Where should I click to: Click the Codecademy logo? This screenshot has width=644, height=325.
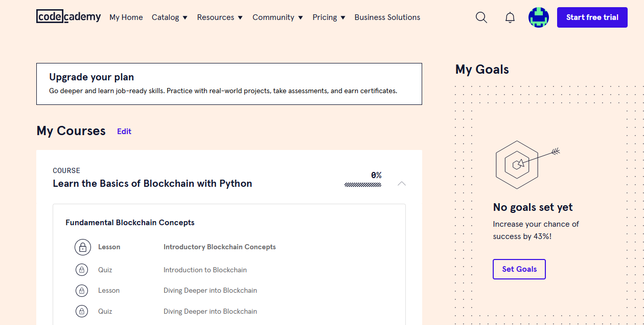pyautogui.click(x=68, y=17)
